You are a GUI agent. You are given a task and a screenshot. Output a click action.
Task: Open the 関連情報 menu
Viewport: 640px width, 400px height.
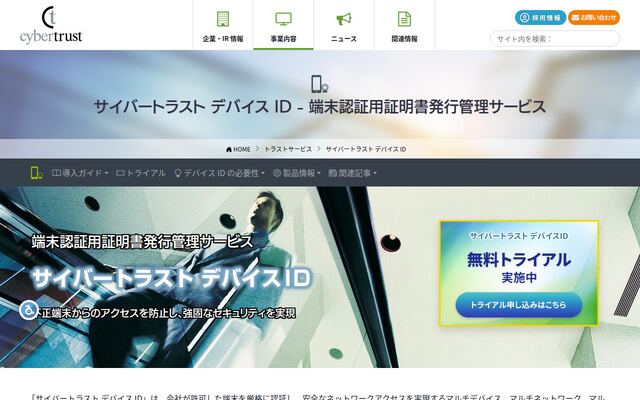tap(404, 25)
